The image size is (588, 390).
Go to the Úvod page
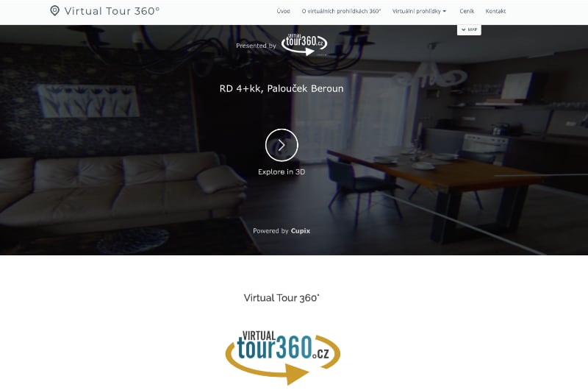pos(283,11)
